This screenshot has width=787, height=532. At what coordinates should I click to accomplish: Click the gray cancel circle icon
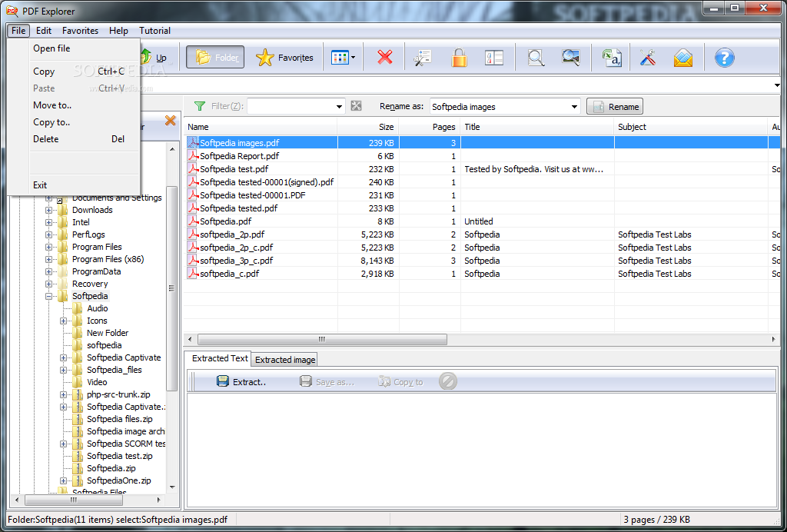[x=448, y=381]
